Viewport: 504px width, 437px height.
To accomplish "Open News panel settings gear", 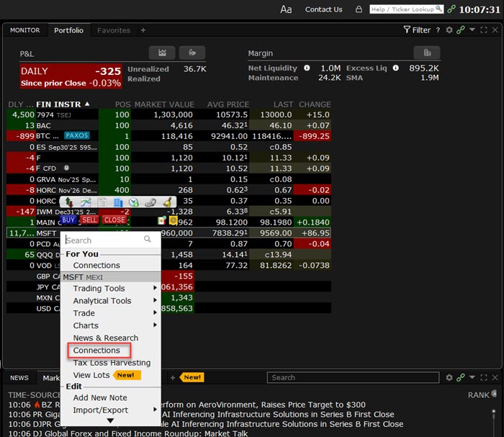I will 449,377.
